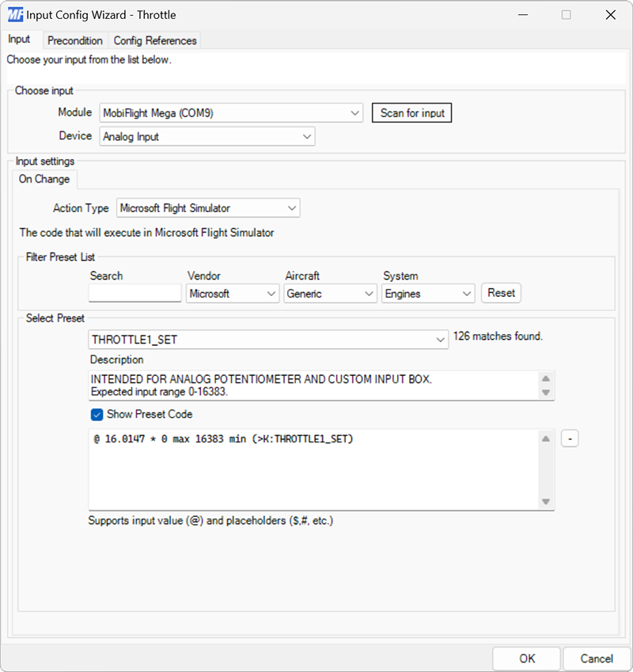Open the System dropdown showing Engines
This screenshot has height=672, width=633.
[468, 293]
